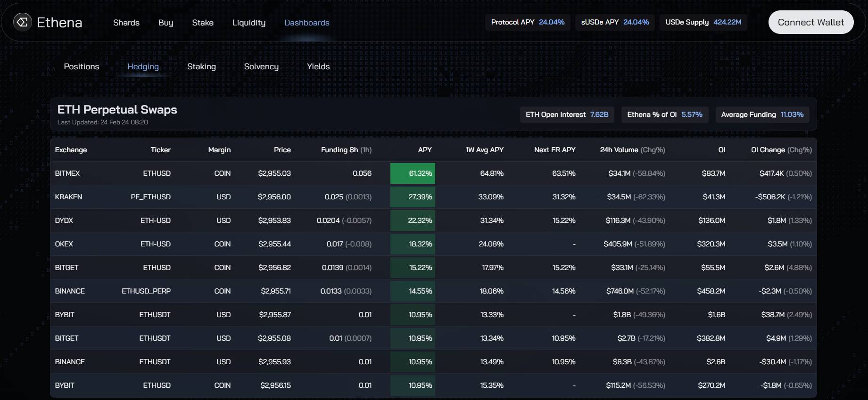Click the Last Updated 24 Feb timestamp
The height and width of the screenshot is (400, 868).
pos(103,122)
